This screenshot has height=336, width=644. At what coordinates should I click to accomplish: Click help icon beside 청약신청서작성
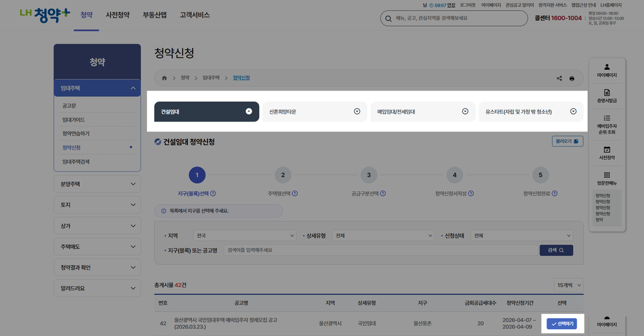coord(471,193)
